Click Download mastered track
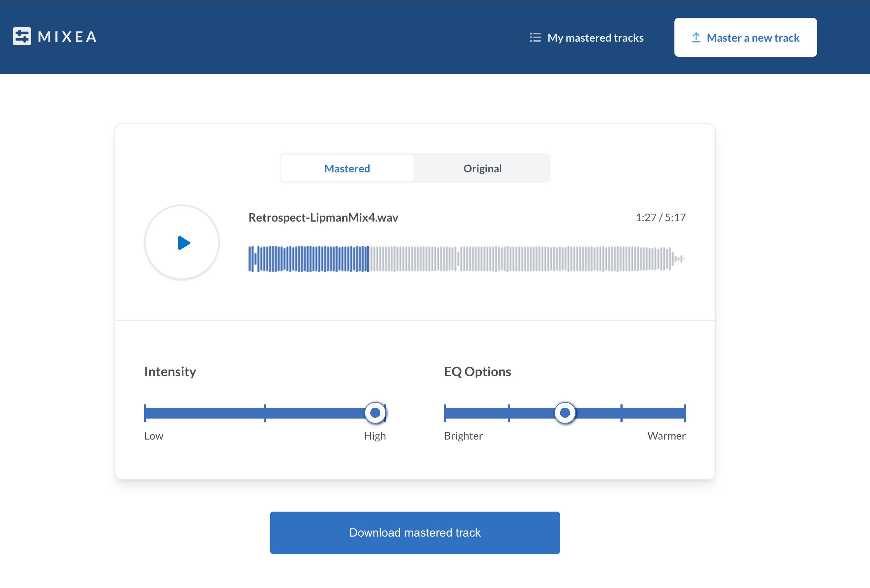The image size is (870, 588). (415, 532)
